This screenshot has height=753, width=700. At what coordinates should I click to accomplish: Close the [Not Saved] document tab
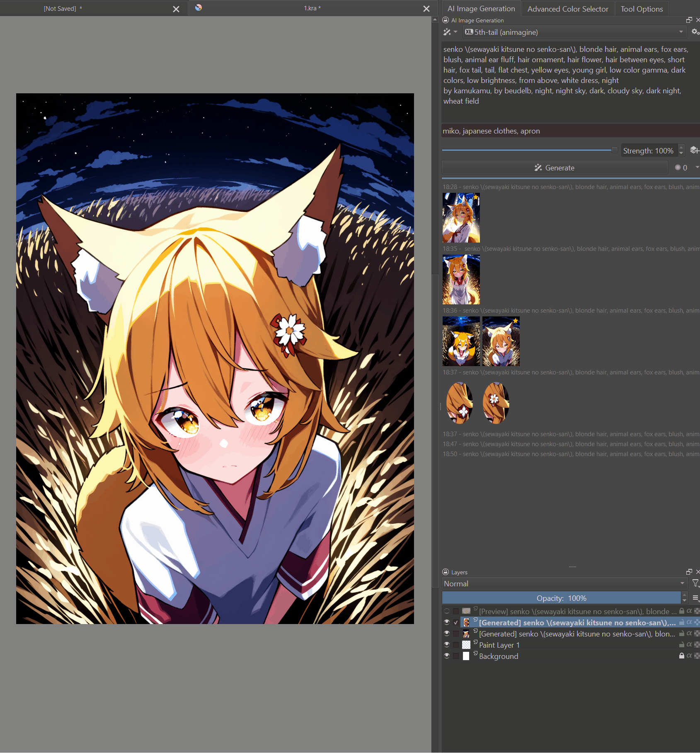(176, 9)
